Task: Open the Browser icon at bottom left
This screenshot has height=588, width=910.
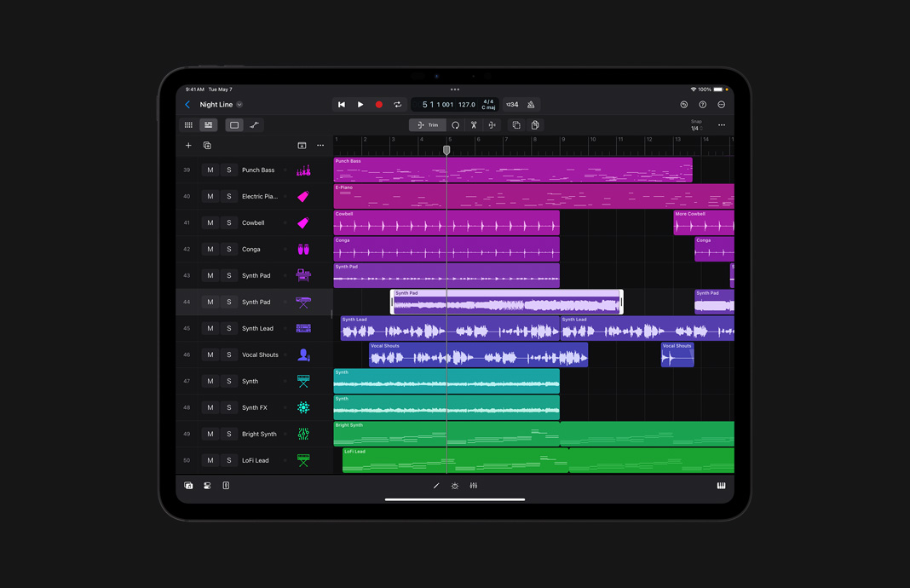Action: [x=188, y=485]
